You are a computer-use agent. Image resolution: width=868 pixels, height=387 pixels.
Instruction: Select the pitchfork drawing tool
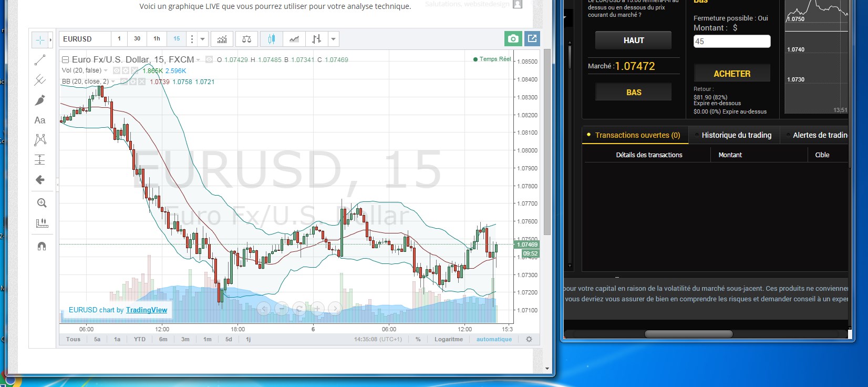pyautogui.click(x=40, y=80)
